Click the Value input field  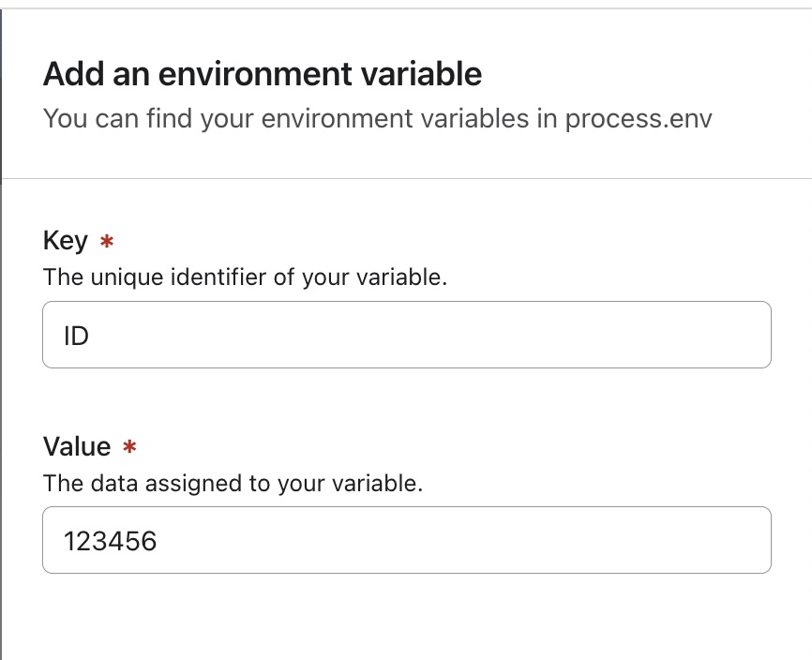[x=406, y=540]
